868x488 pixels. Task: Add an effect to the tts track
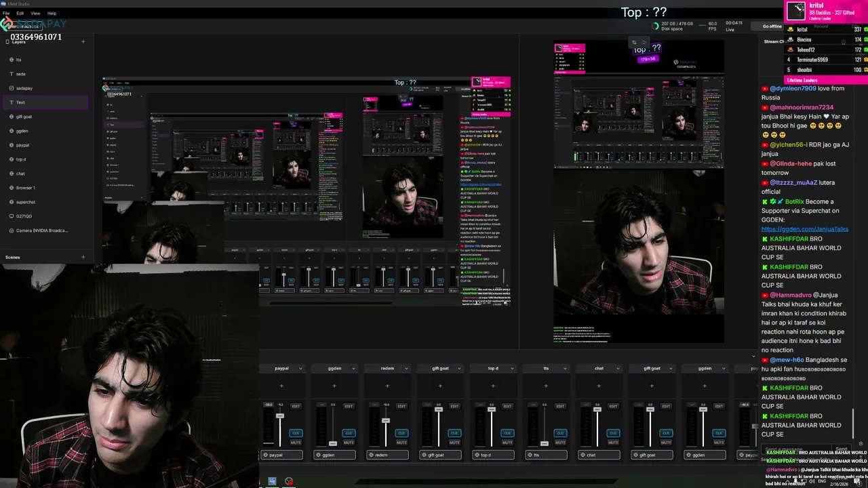pos(546,386)
